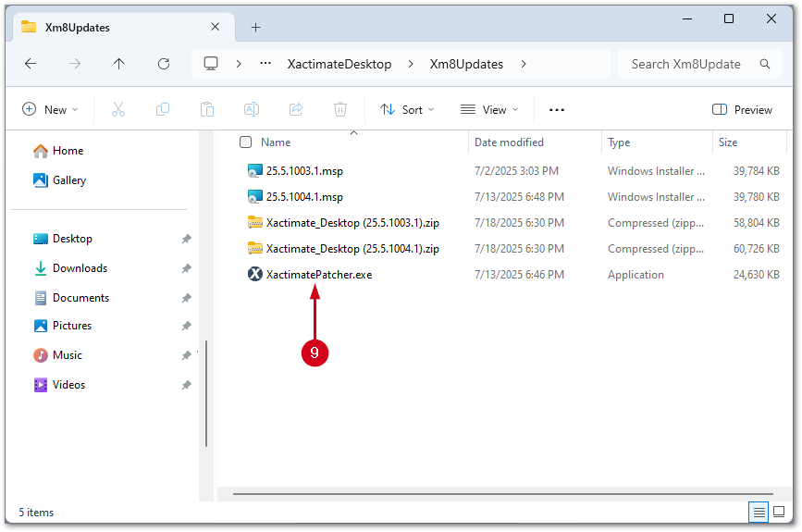Click the 25.5.1003.1 zip folder icon
The height and width of the screenshot is (532, 802).
pyautogui.click(x=254, y=223)
